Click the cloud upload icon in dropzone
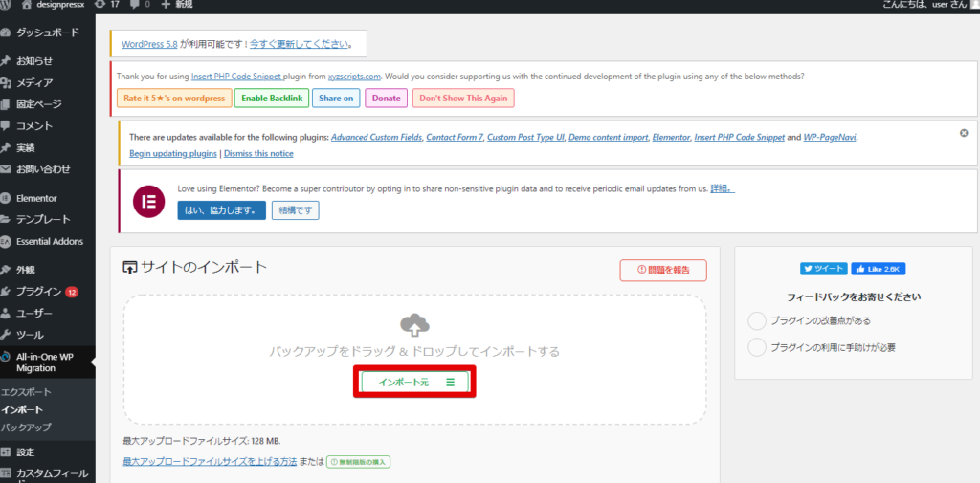 click(414, 326)
